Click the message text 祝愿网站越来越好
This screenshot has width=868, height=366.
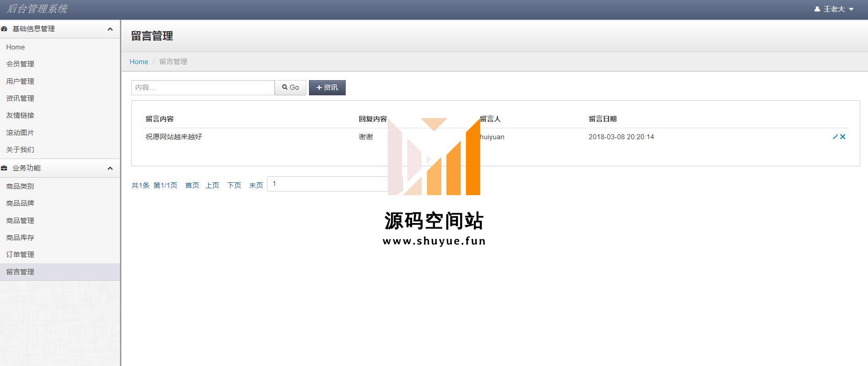pos(174,137)
